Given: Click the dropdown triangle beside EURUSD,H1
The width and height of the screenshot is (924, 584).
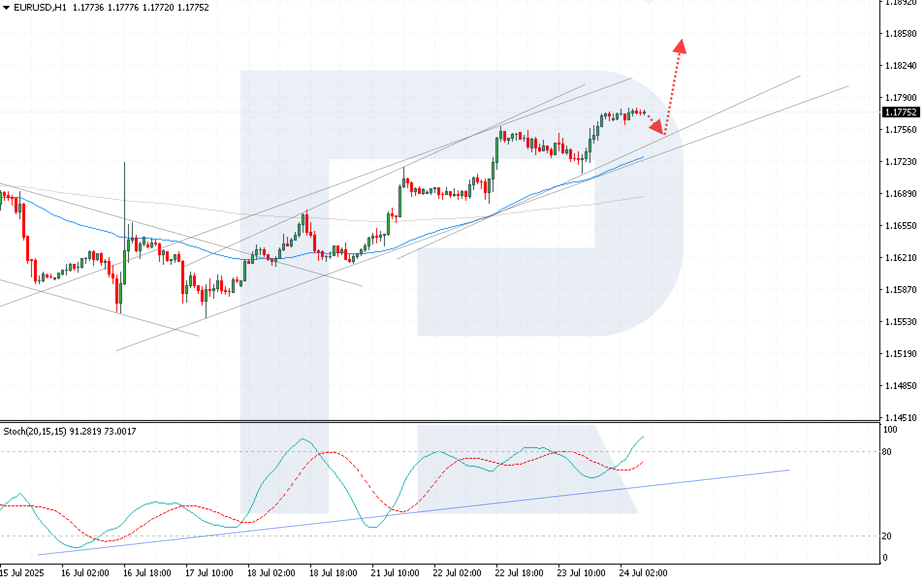Looking at the screenshot, I should tap(6, 8).
